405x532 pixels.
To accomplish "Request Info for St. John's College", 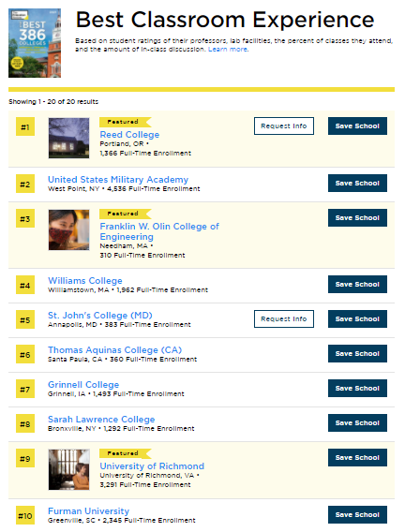I will 284,319.
